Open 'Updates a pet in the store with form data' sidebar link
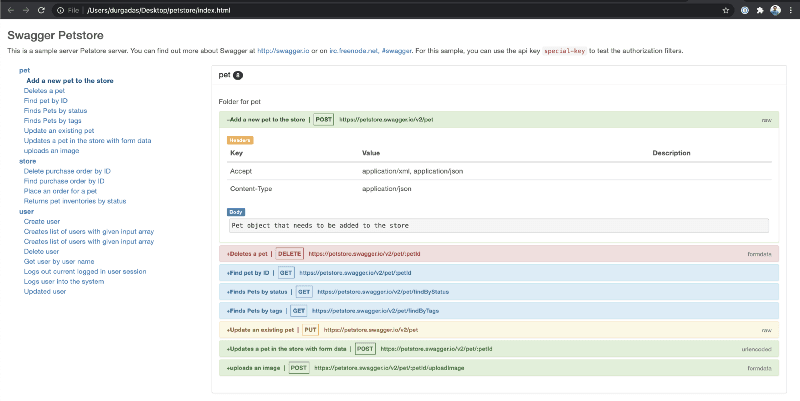The height and width of the screenshot is (401, 800). point(87,140)
